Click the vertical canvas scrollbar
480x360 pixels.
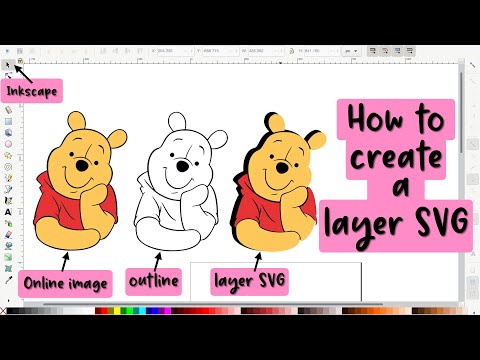(x=462, y=113)
